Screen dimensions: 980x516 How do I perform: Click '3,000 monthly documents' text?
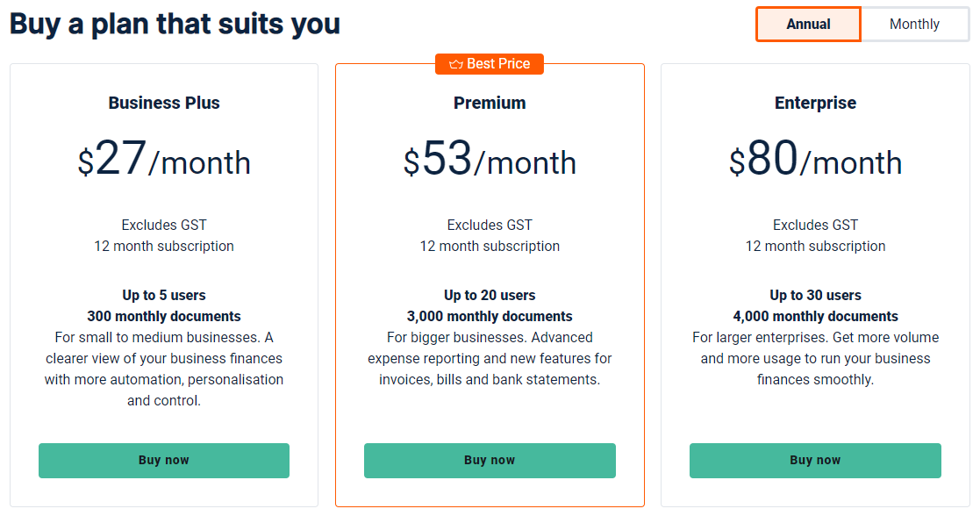click(490, 317)
